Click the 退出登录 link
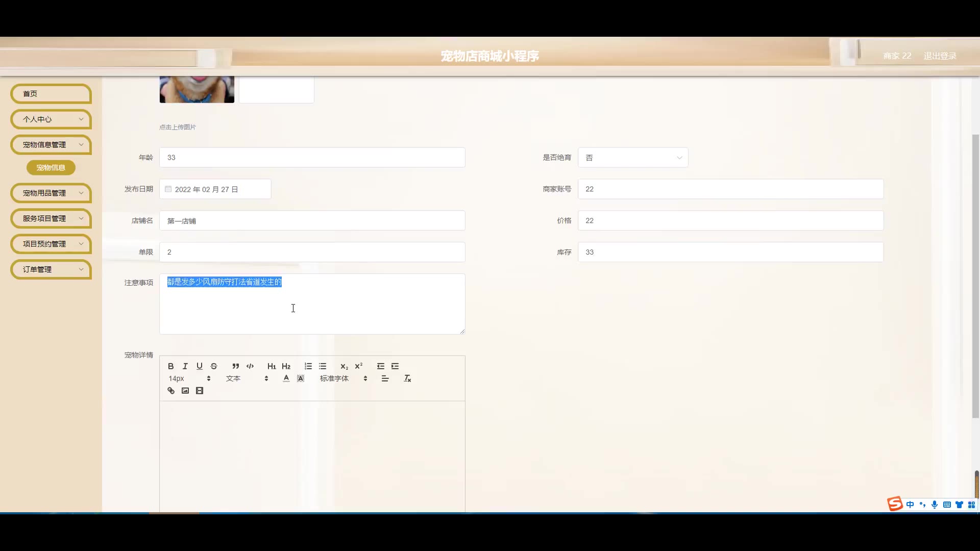Screen dimensions: 980x551 click(940, 56)
